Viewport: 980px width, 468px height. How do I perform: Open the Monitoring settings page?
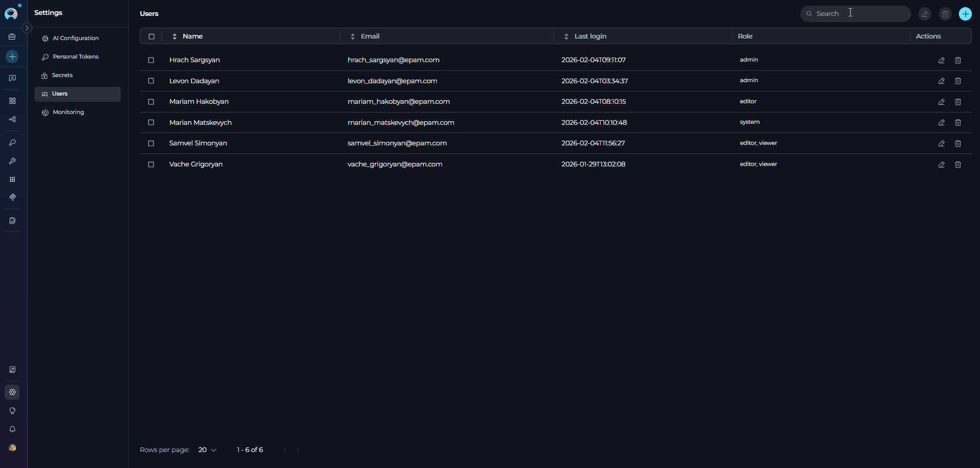[x=68, y=112]
